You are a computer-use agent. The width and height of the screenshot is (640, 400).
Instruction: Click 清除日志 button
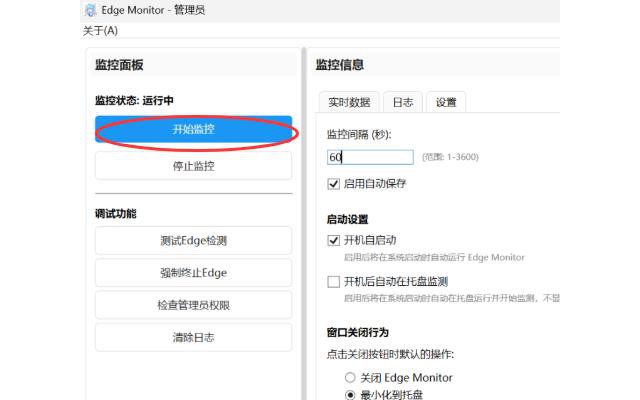point(193,338)
